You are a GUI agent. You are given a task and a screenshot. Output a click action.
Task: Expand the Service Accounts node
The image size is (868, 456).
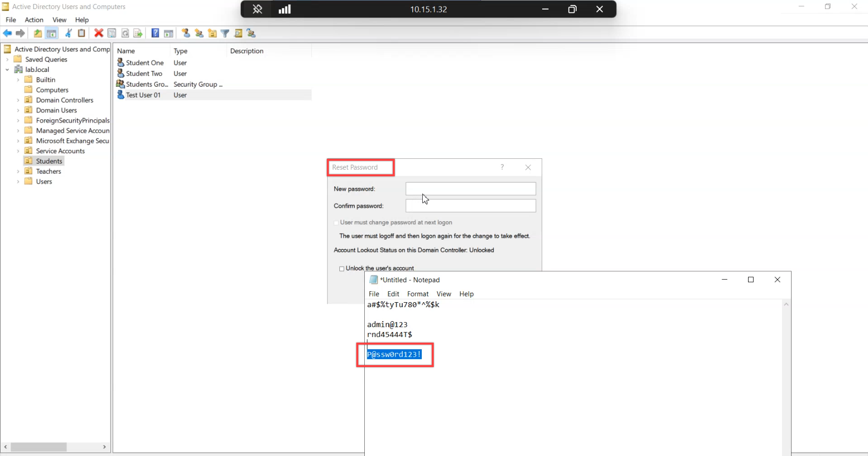[x=18, y=151]
